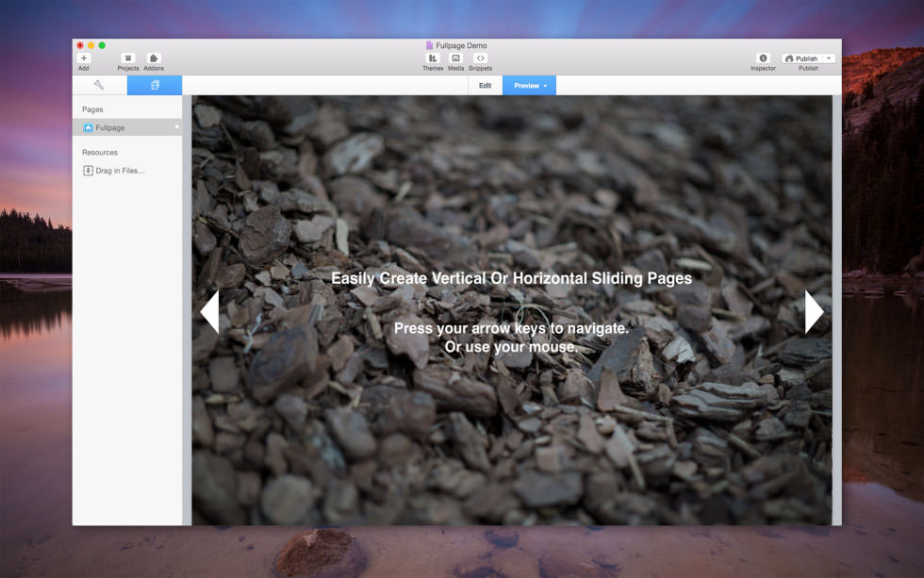Switch to Edit mode
This screenshot has height=578, width=924.
[x=485, y=86]
